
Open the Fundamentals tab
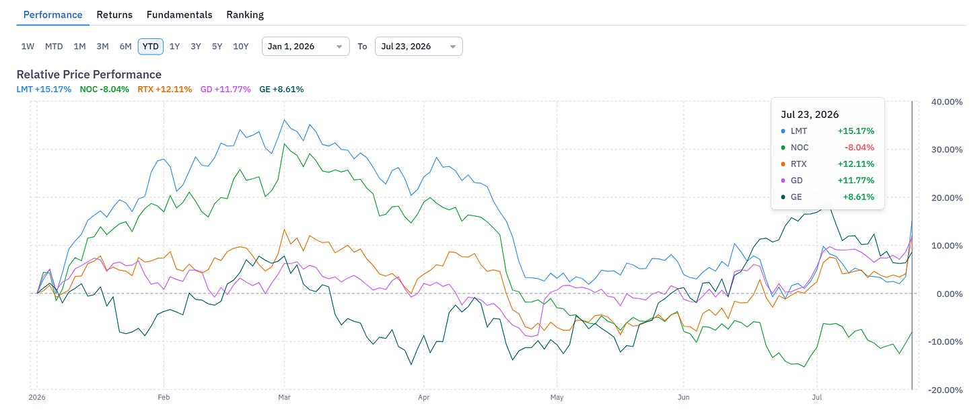[179, 14]
